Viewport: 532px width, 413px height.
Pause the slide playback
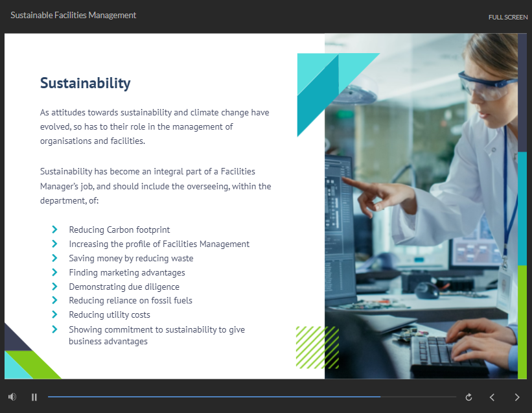tap(34, 397)
